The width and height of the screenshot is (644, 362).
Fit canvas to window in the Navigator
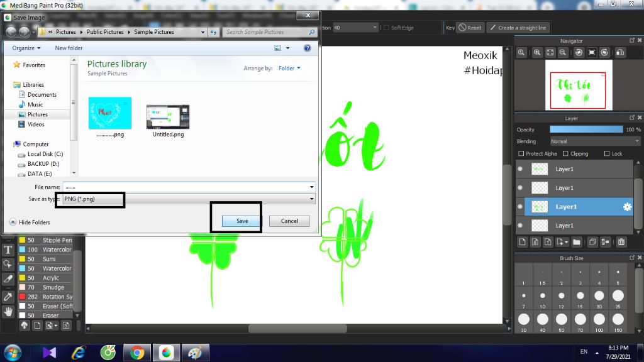(x=550, y=53)
